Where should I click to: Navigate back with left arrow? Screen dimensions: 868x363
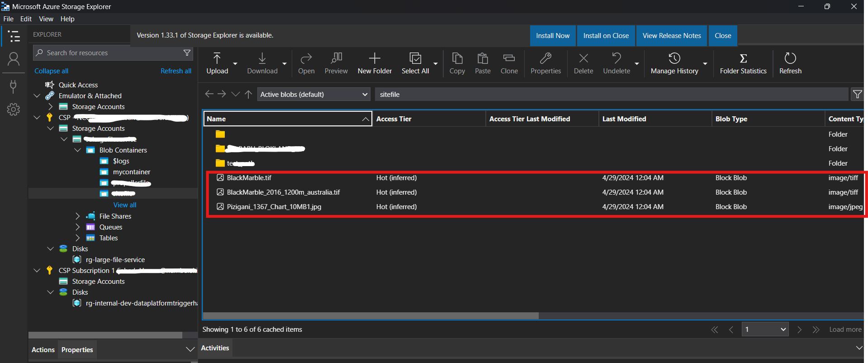209,94
